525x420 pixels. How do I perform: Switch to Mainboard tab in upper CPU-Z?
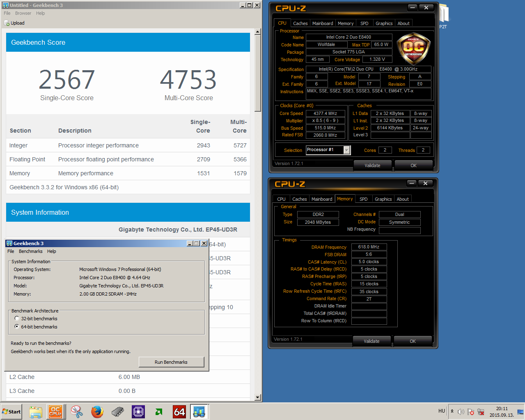323,23
